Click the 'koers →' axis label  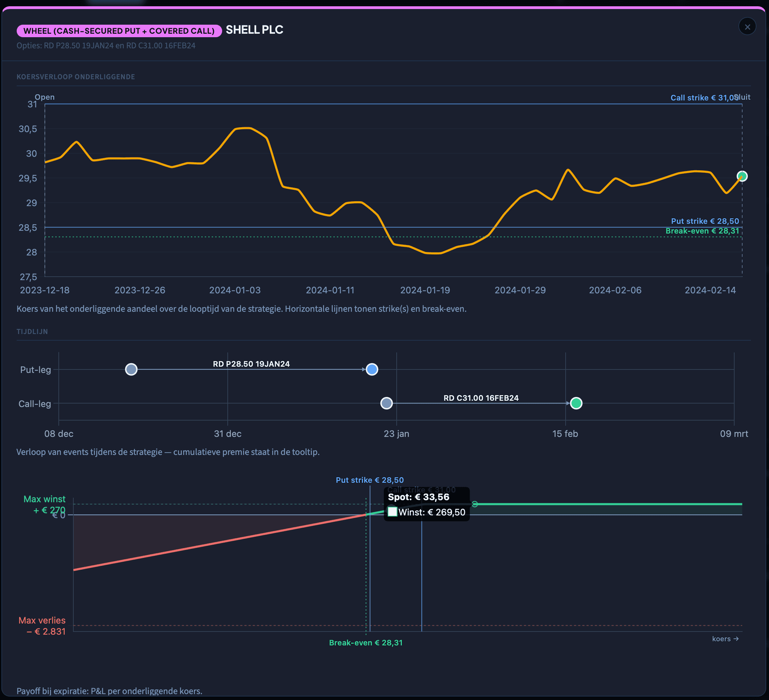pyautogui.click(x=726, y=638)
